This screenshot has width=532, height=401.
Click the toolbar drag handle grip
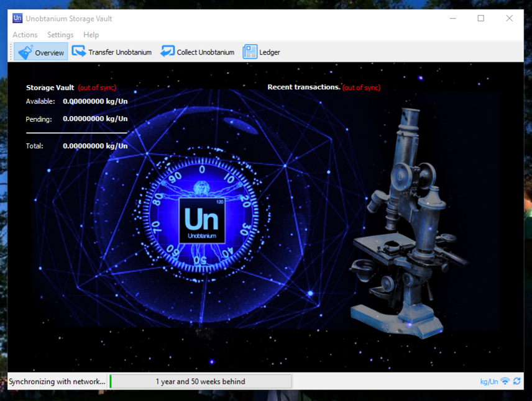pos(11,52)
